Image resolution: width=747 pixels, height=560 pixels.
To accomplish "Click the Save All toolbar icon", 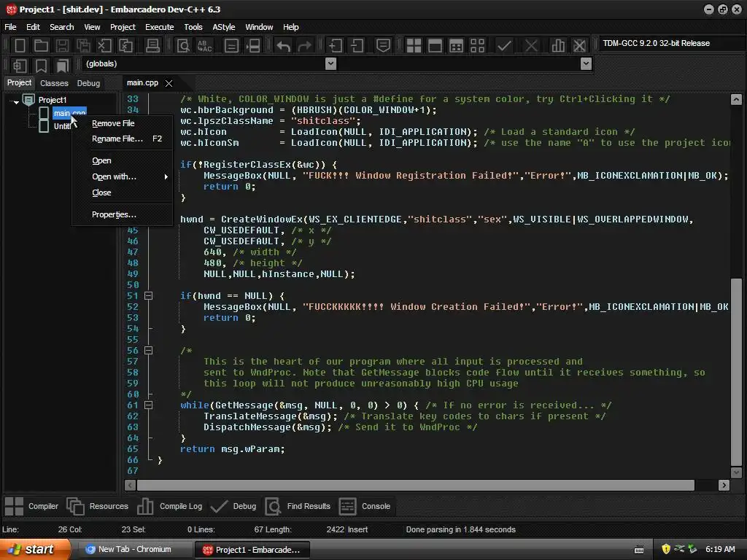I will [x=83, y=46].
